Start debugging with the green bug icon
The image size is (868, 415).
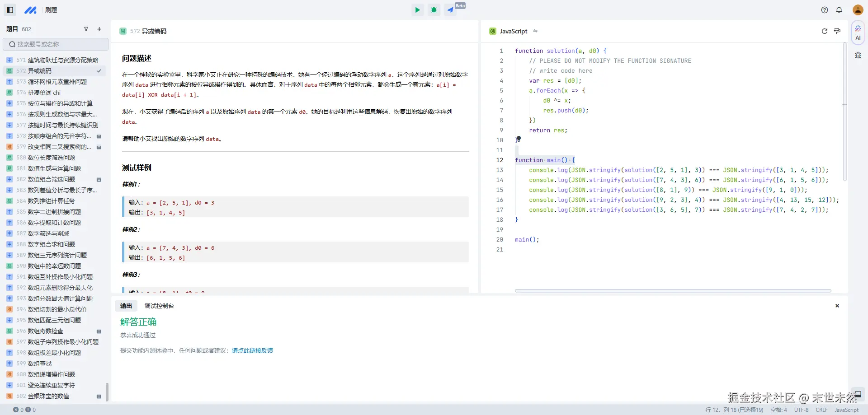tap(434, 10)
